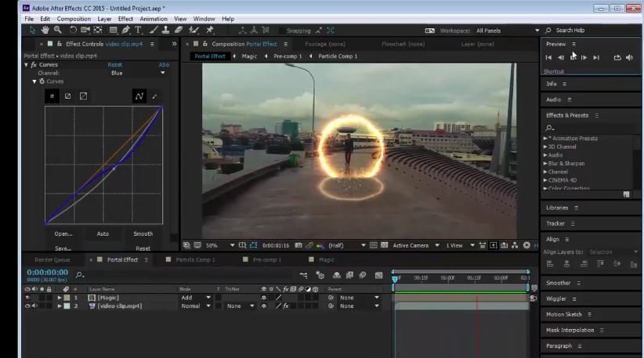
Task: Click the curve point edit tool
Action: [139, 96]
